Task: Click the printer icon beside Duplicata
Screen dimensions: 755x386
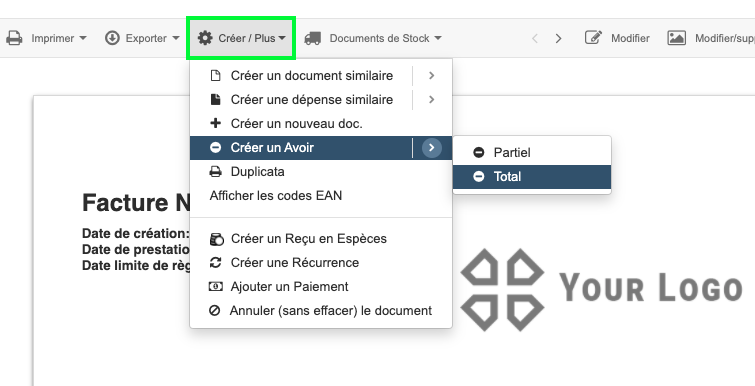Action: pyautogui.click(x=216, y=172)
